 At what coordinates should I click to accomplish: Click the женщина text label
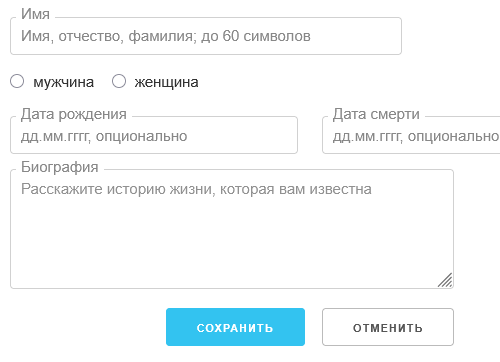(x=166, y=82)
